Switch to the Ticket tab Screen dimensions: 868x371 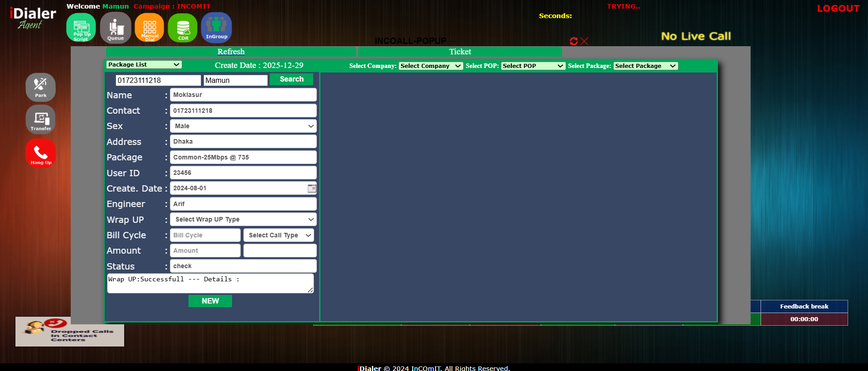[x=460, y=52]
